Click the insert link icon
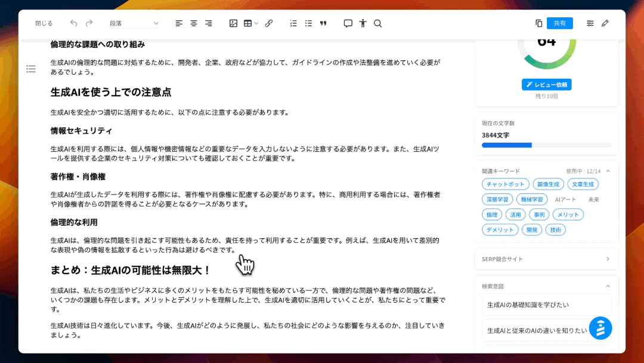This screenshot has height=363, width=644. pos(269,23)
